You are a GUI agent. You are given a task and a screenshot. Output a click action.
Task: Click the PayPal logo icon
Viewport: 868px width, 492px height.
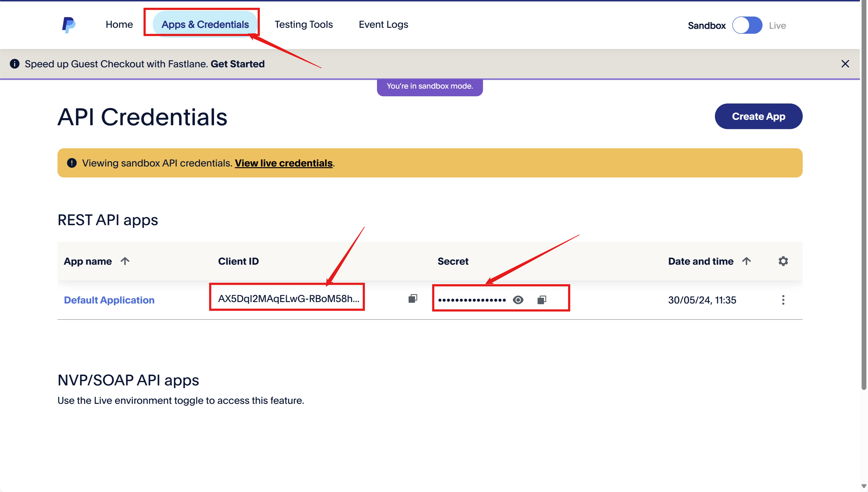point(68,25)
